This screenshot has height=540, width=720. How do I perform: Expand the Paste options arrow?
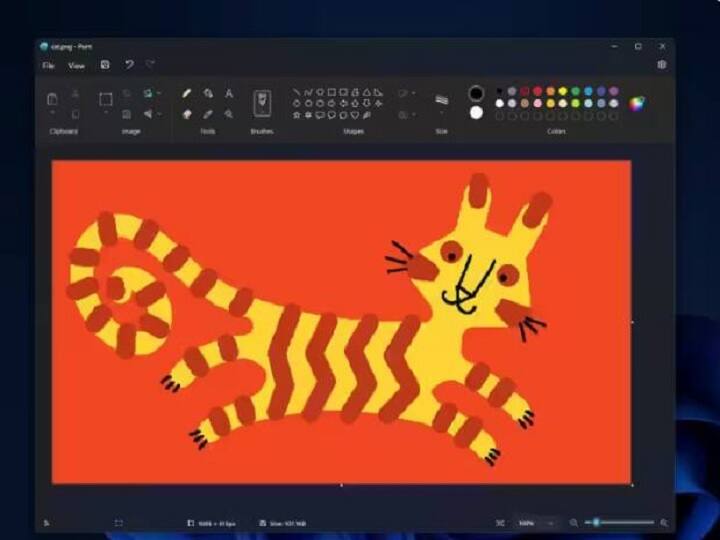(x=52, y=113)
